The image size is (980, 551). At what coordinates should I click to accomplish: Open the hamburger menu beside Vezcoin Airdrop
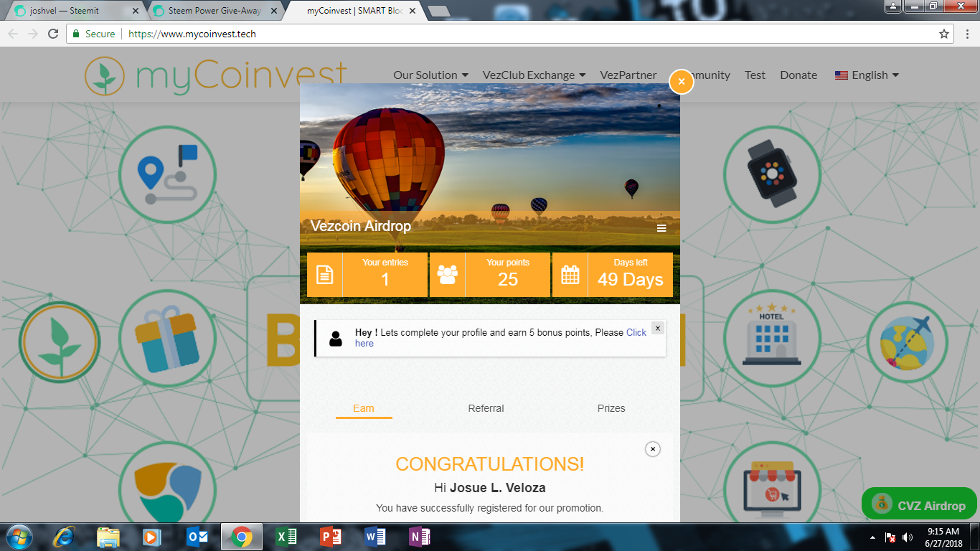tap(661, 228)
